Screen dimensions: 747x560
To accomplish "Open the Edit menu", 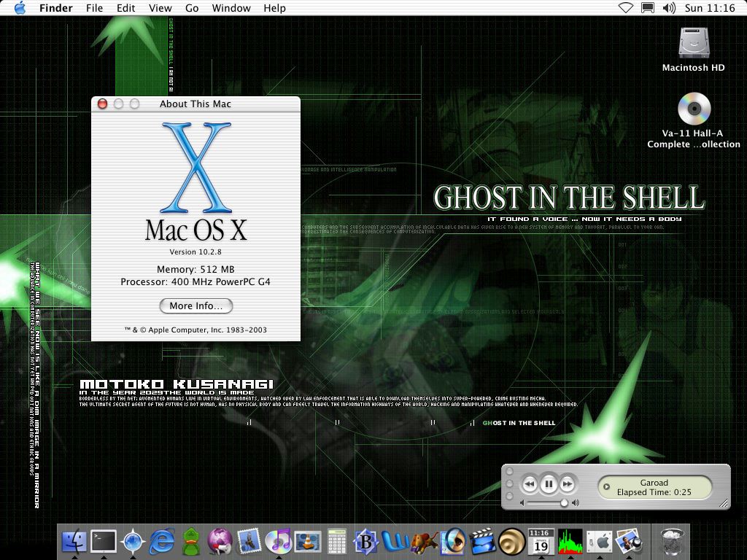I will point(125,8).
